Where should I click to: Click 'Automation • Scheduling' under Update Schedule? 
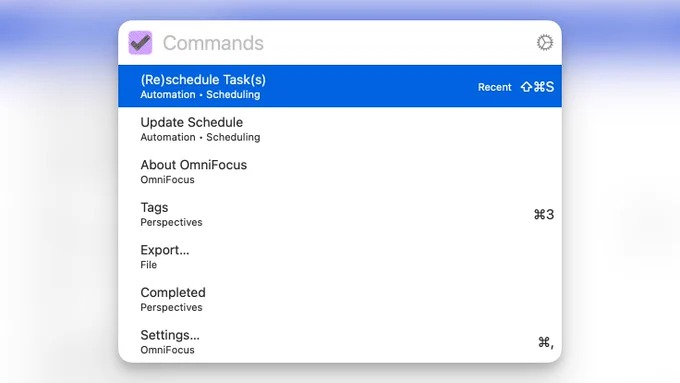200,137
